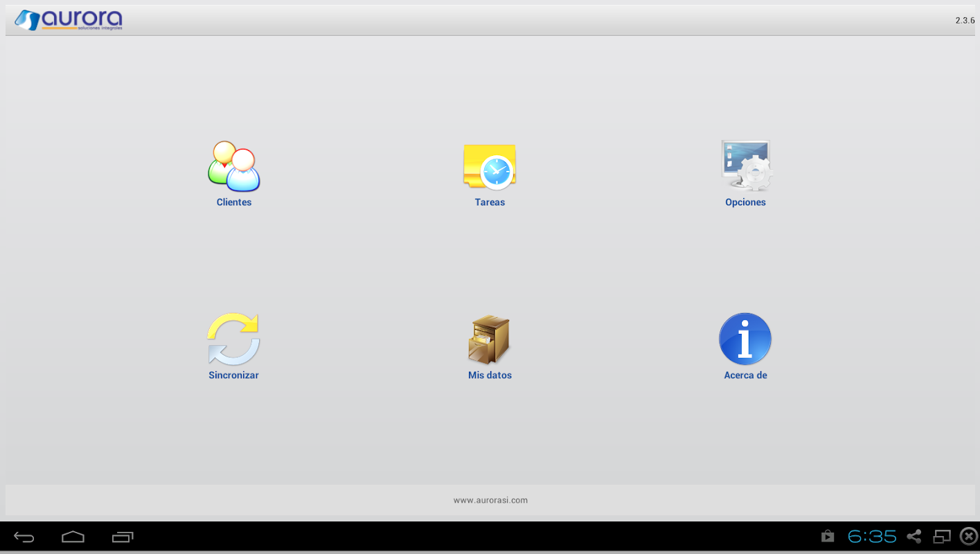Click the share icon in system bar

pyautogui.click(x=914, y=537)
